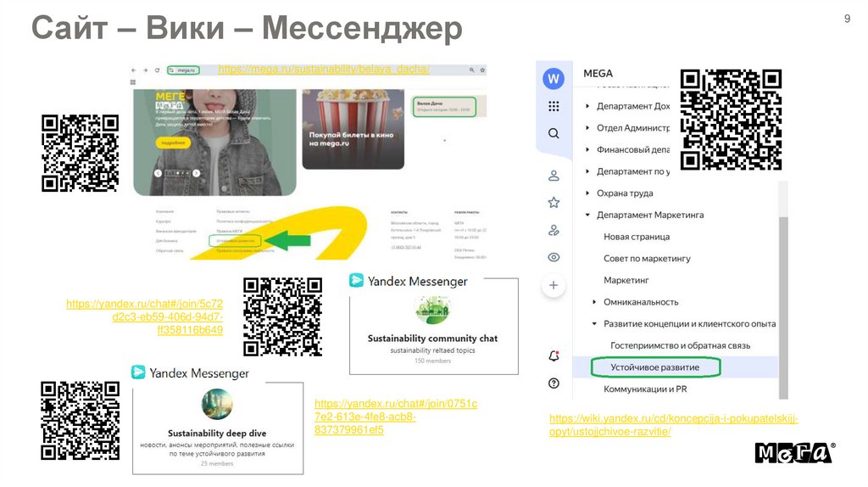Image resolution: width=868 pixels, height=487 pixels.
Task: Expand Департамент Дох tree node
Action: coord(587,106)
